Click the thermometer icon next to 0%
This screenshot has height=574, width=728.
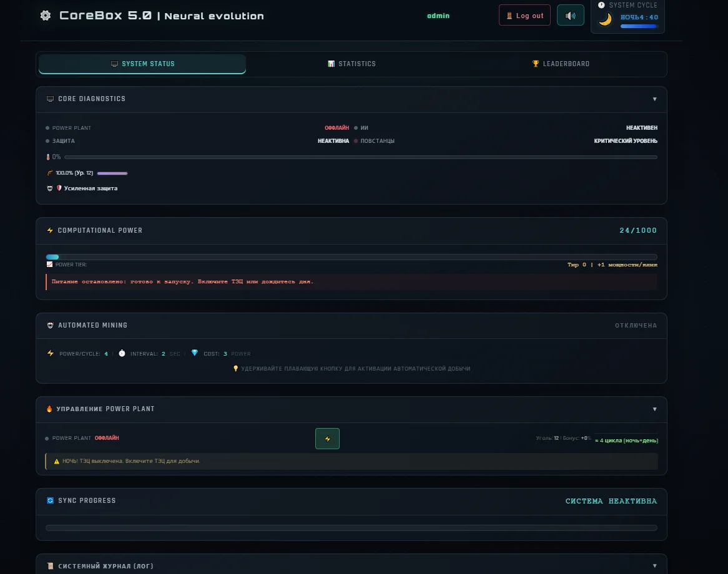(48, 157)
